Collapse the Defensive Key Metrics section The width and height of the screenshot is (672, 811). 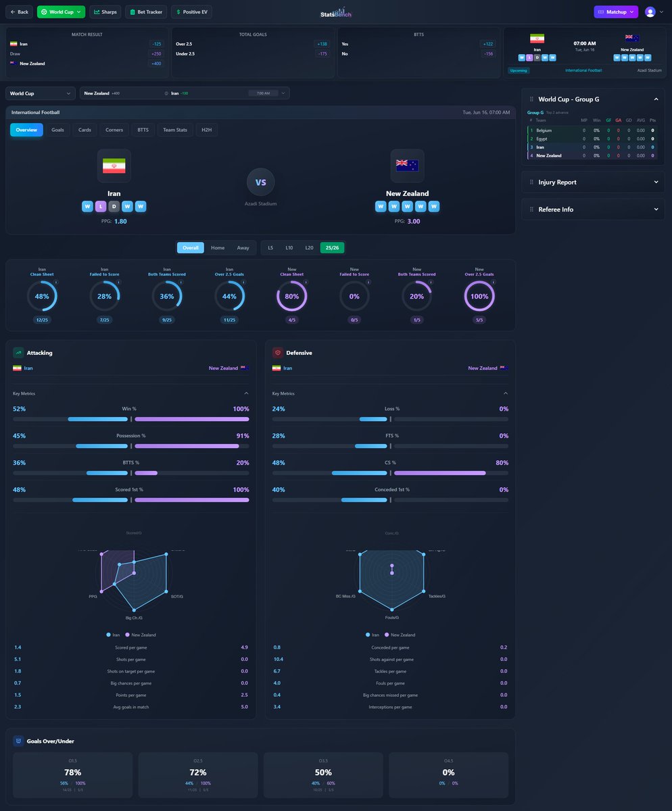click(x=506, y=393)
